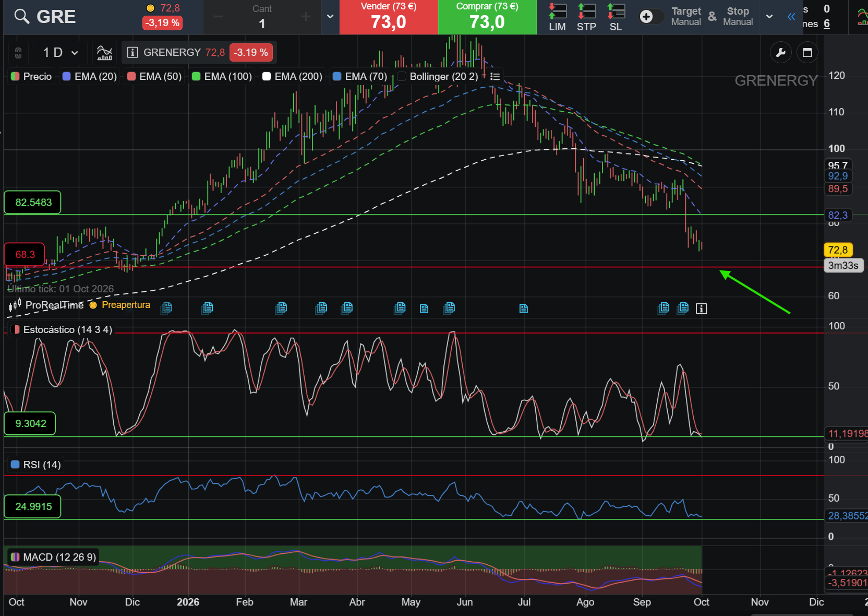Click the chart link chain icon
868x616 pixels.
18,53
